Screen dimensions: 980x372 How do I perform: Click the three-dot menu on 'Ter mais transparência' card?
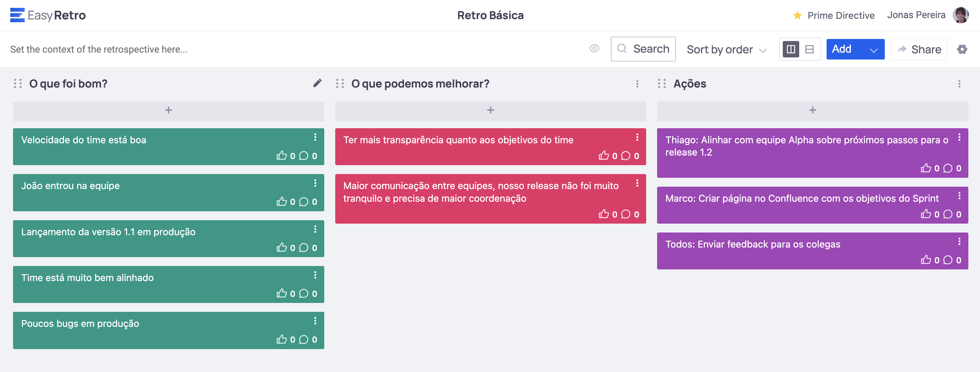click(638, 137)
